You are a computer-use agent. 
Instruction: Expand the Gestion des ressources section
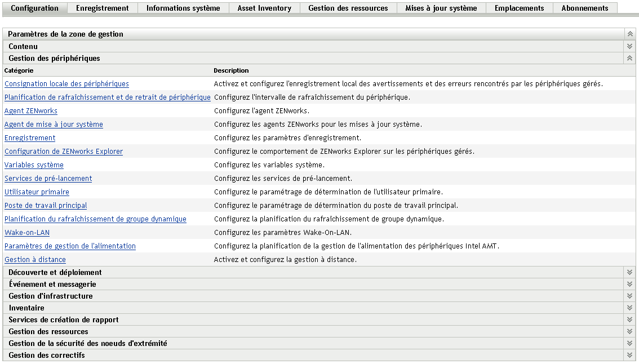point(628,331)
